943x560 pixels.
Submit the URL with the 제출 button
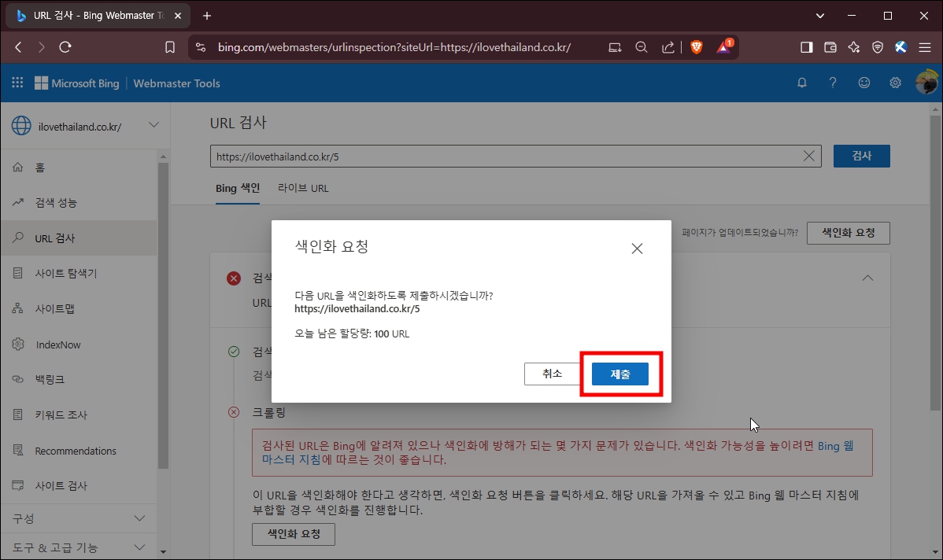pos(621,374)
